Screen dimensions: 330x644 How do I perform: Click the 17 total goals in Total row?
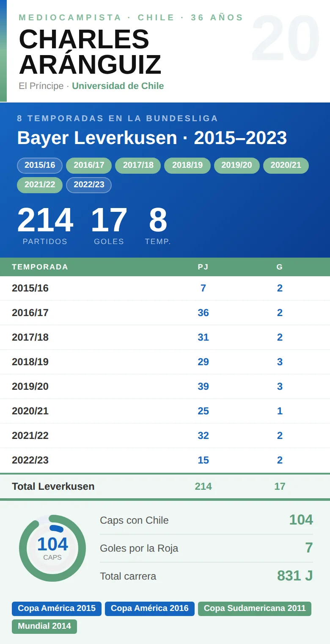(x=280, y=486)
